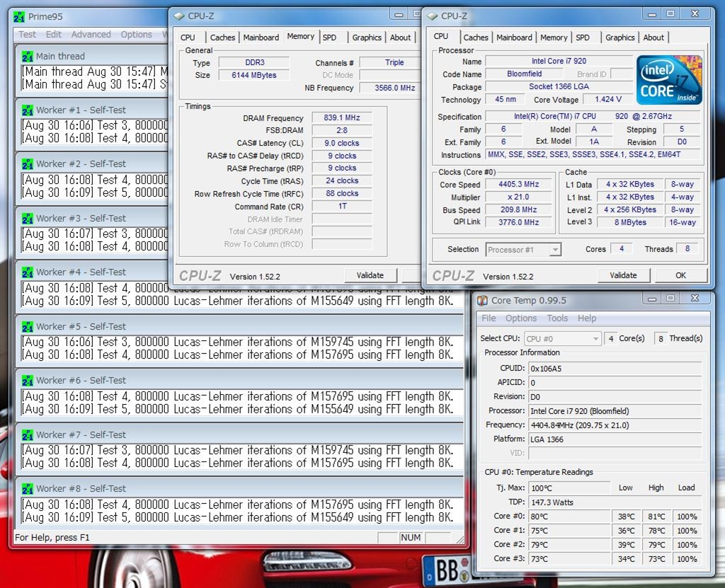Click the TDP 147.3 Watts value
Viewport: 725px width, 588px height.
(615, 502)
